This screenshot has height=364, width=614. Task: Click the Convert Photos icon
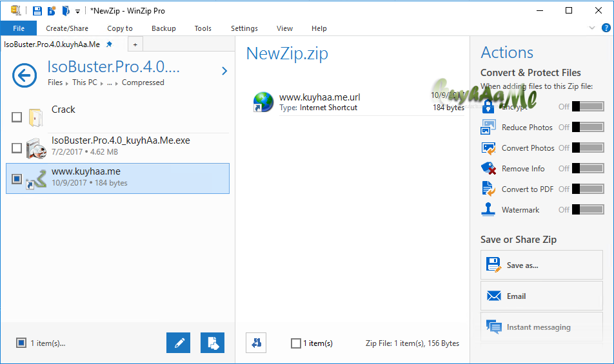coord(488,148)
